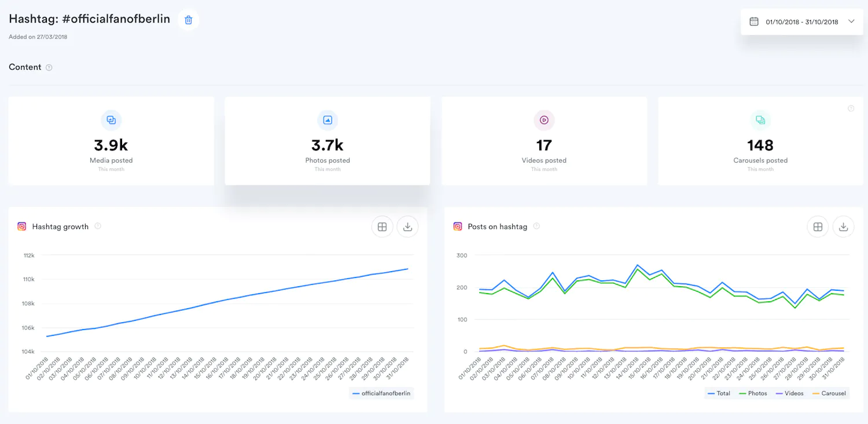Open help icon in Carousels posted card
868x424 pixels.
851,108
